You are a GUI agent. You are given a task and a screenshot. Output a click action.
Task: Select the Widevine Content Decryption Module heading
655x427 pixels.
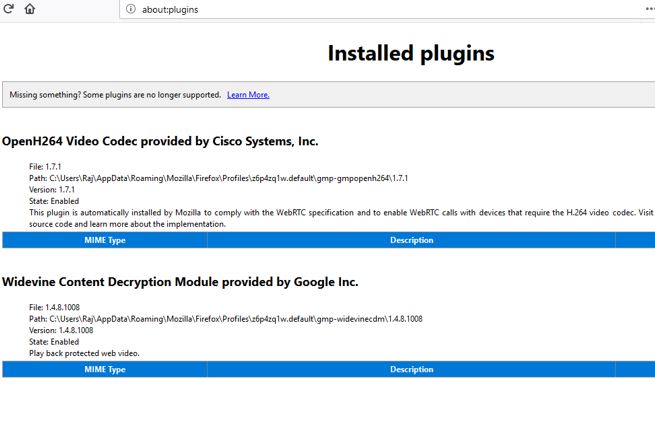click(x=180, y=282)
